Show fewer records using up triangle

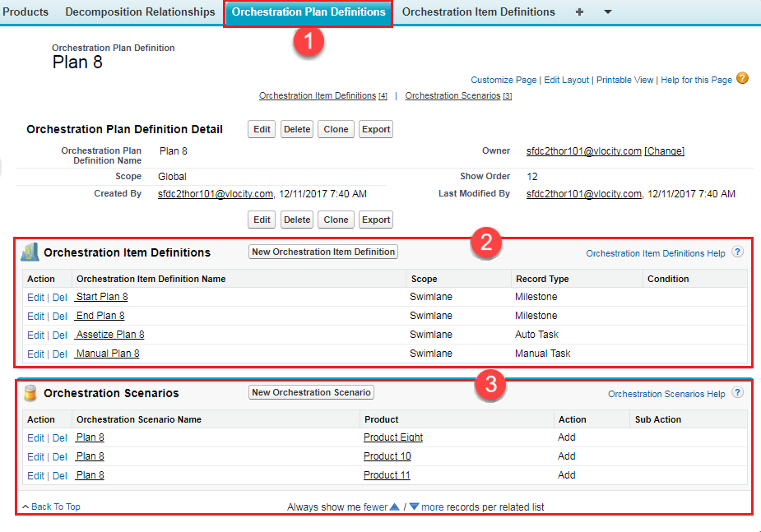pos(395,507)
